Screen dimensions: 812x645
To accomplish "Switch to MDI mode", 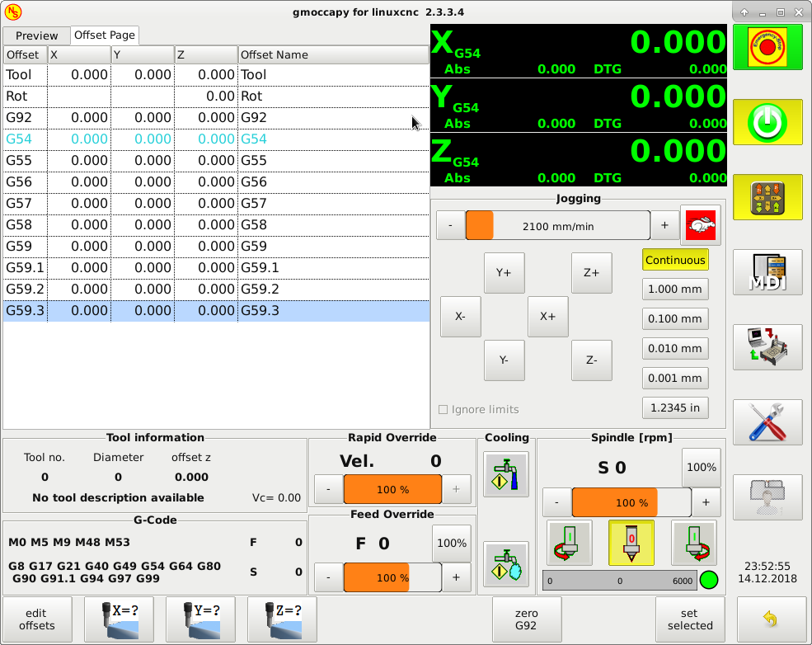I will (767, 272).
